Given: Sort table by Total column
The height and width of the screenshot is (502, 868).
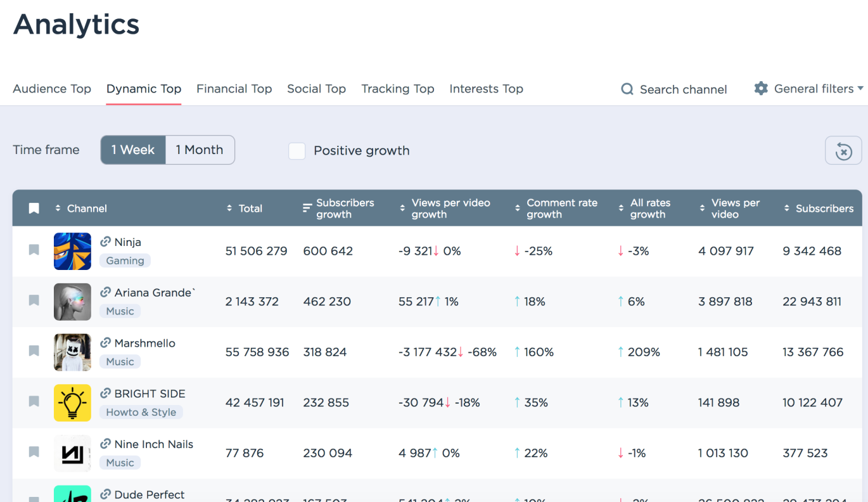Looking at the screenshot, I should pos(244,209).
